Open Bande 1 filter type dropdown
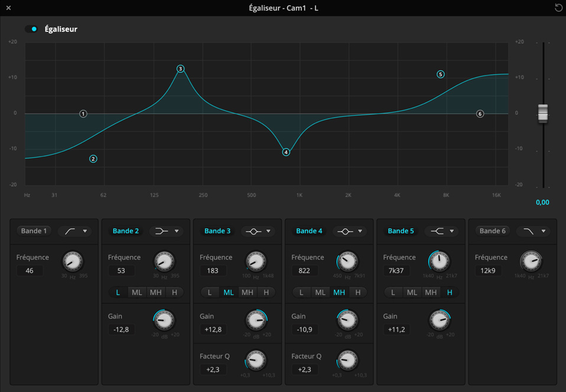 point(75,231)
